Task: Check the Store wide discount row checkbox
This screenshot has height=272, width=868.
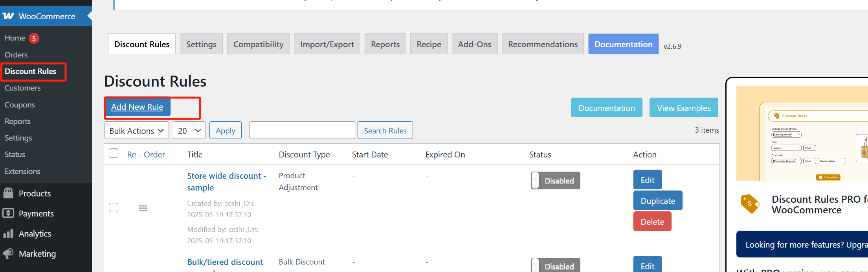Action: tap(114, 207)
